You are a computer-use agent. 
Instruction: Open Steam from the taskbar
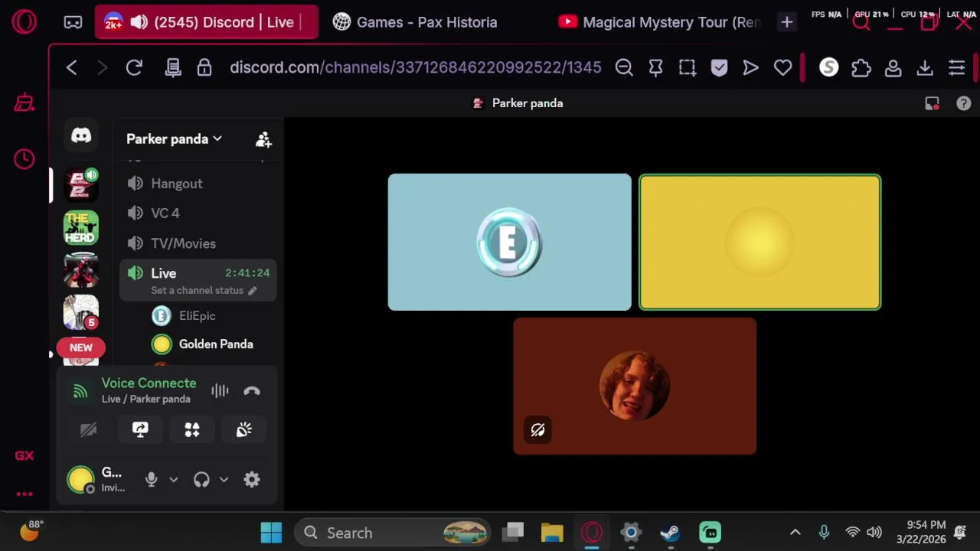[670, 533]
